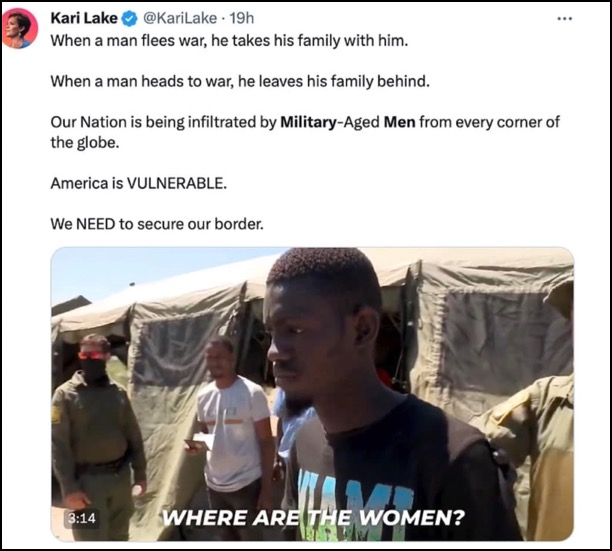The width and height of the screenshot is (612, 551).
Task: Click the bold word Men
Action: pos(399,123)
